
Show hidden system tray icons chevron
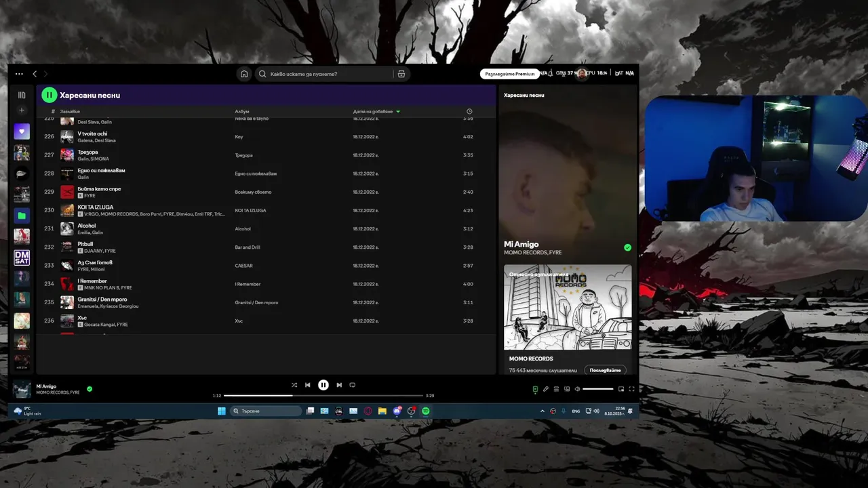pos(542,411)
